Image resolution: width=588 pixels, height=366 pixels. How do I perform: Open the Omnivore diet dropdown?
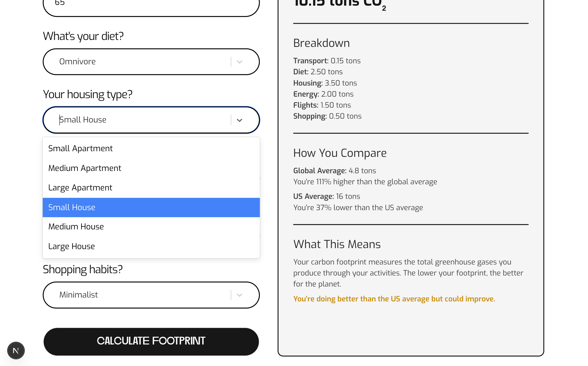[143, 62]
